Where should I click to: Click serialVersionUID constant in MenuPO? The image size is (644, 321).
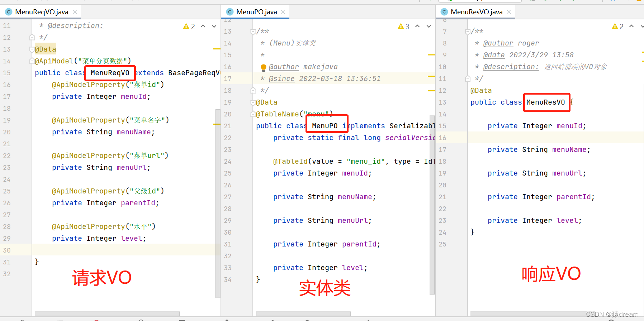[x=410, y=138]
